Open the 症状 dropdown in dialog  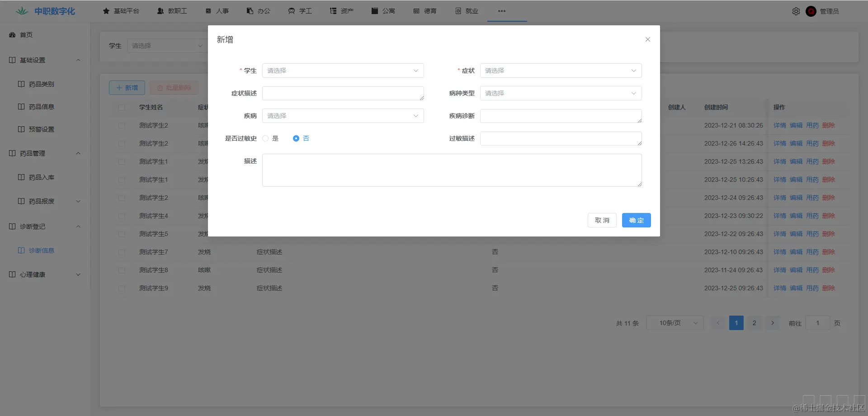tap(561, 71)
